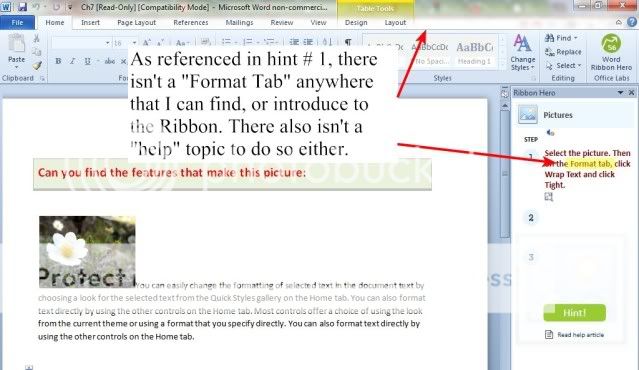Open the File tab
The height and width of the screenshot is (370, 639).
(17, 22)
